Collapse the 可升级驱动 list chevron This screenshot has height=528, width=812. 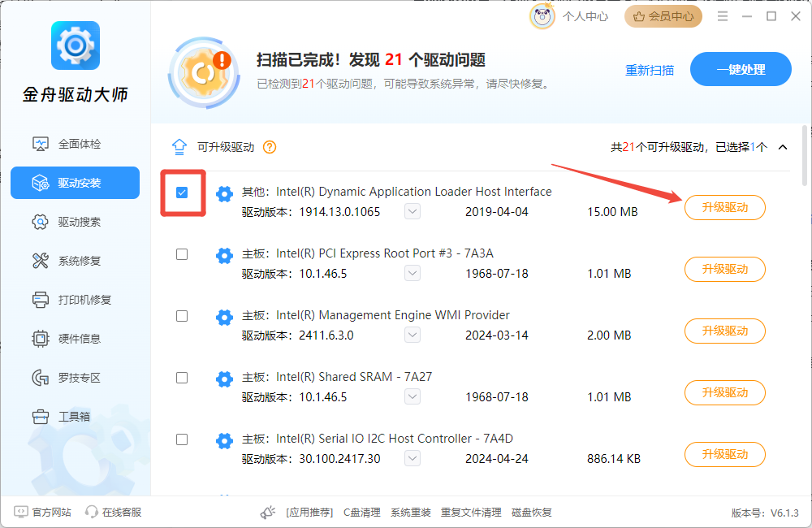(x=783, y=147)
